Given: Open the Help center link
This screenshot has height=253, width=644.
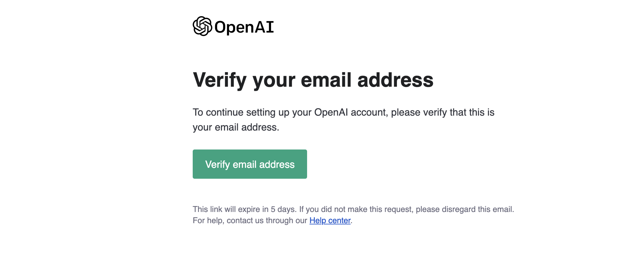Looking at the screenshot, I should [330, 220].
